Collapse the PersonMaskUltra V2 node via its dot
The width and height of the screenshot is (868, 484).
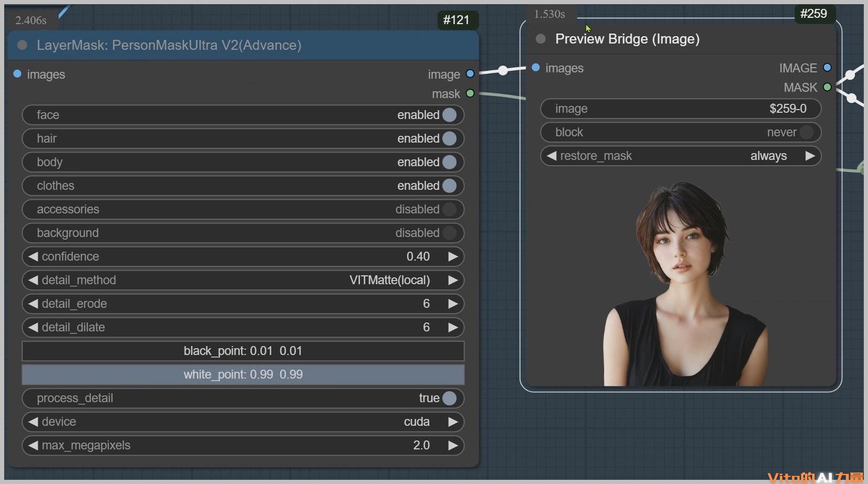tap(22, 45)
